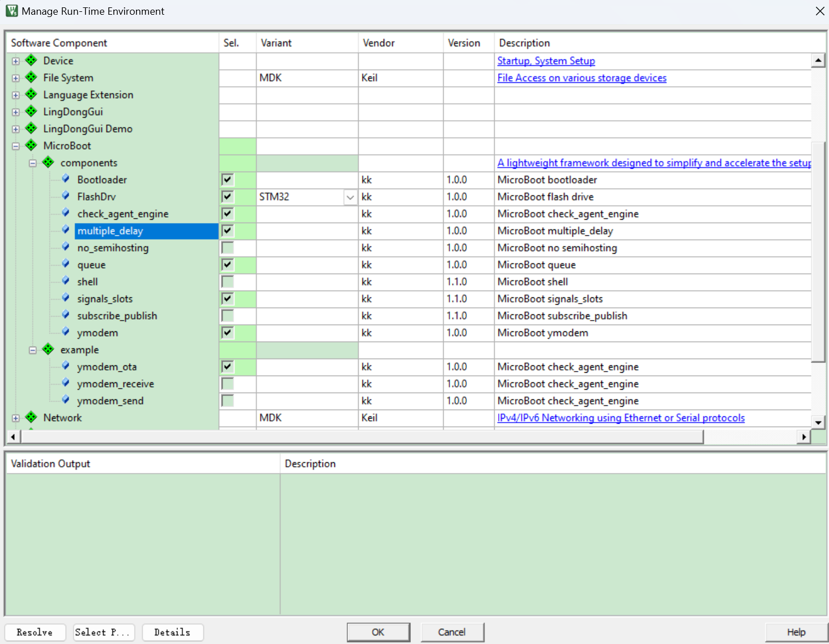Click the Keil uVision title bar icon
The width and height of the screenshot is (829, 644).
pyautogui.click(x=11, y=11)
